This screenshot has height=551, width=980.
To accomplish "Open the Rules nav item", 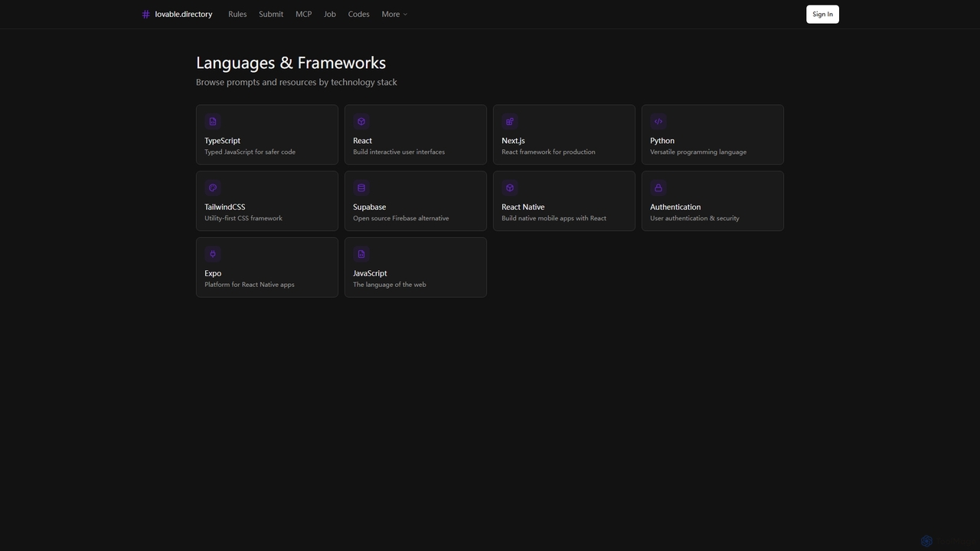I will click(x=237, y=15).
